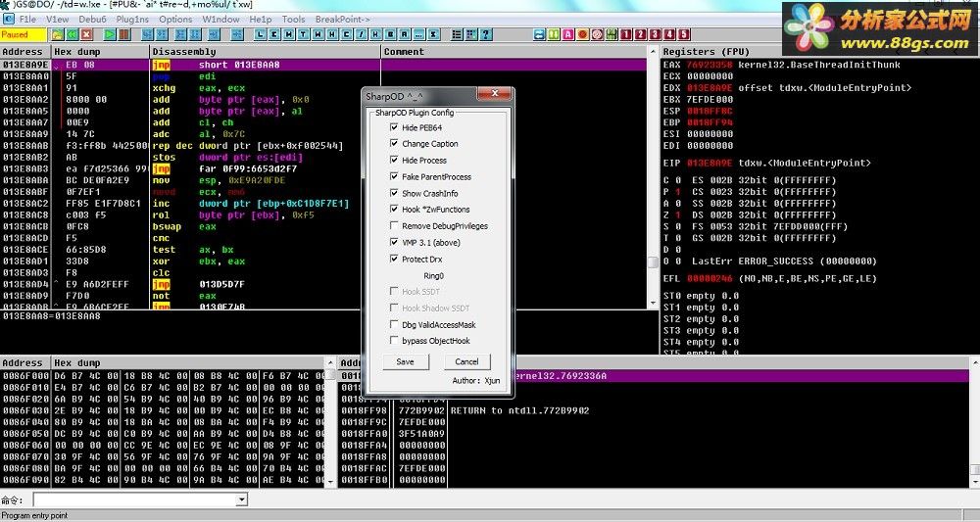Image resolution: width=980 pixels, height=522 pixels.
Task: Click the numbered 5 toolbar icon
Action: [x=684, y=34]
